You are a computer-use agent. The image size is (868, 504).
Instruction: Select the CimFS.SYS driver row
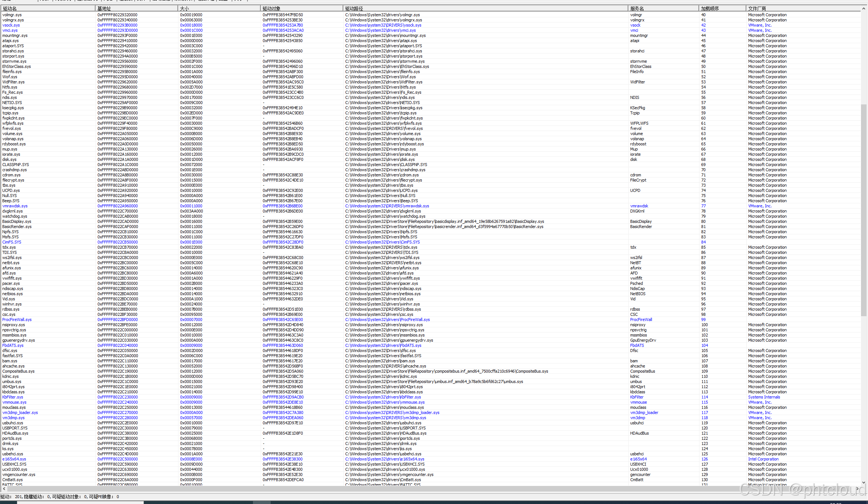pyautogui.click(x=12, y=242)
